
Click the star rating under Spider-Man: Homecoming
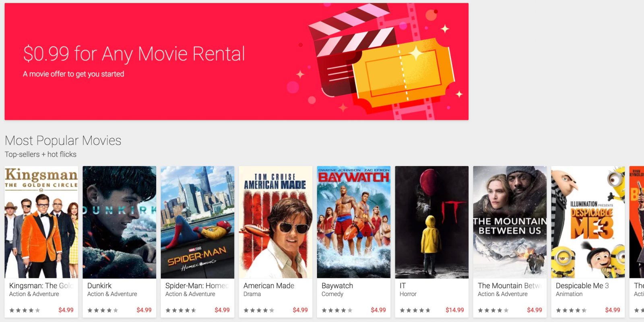pyautogui.click(x=181, y=310)
